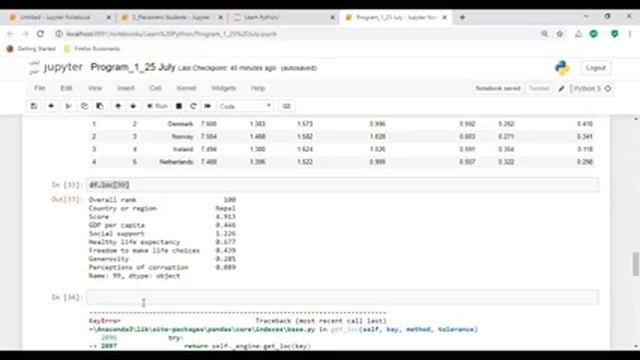
Task: Open the Code cell type dropdown
Action: [x=245, y=106]
